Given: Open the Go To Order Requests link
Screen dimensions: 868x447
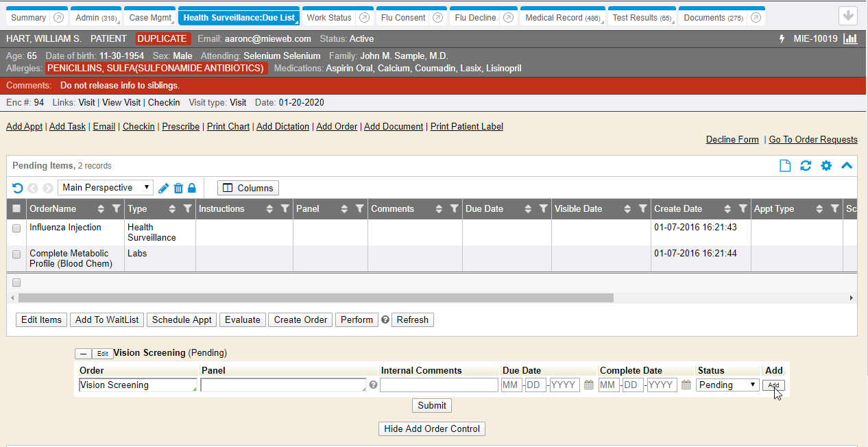Looking at the screenshot, I should click(812, 140).
